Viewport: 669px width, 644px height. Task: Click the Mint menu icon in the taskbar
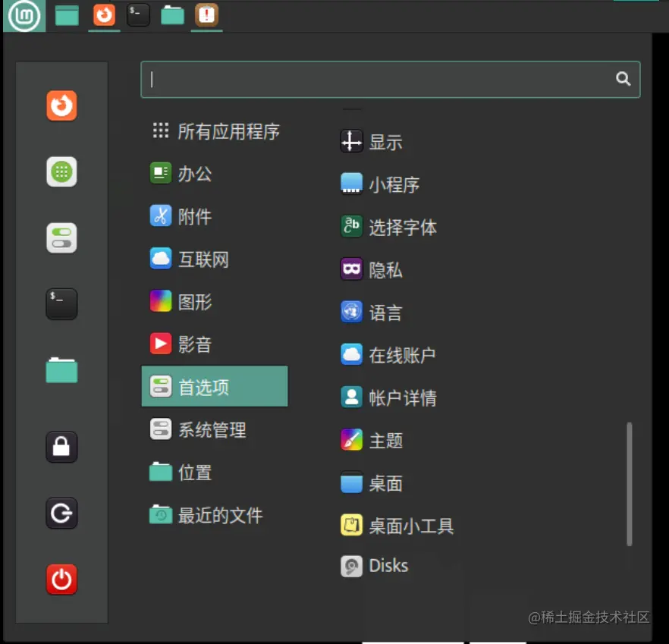tap(23, 15)
